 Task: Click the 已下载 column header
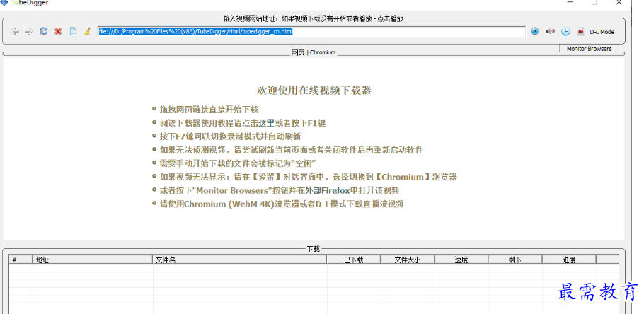point(354,260)
